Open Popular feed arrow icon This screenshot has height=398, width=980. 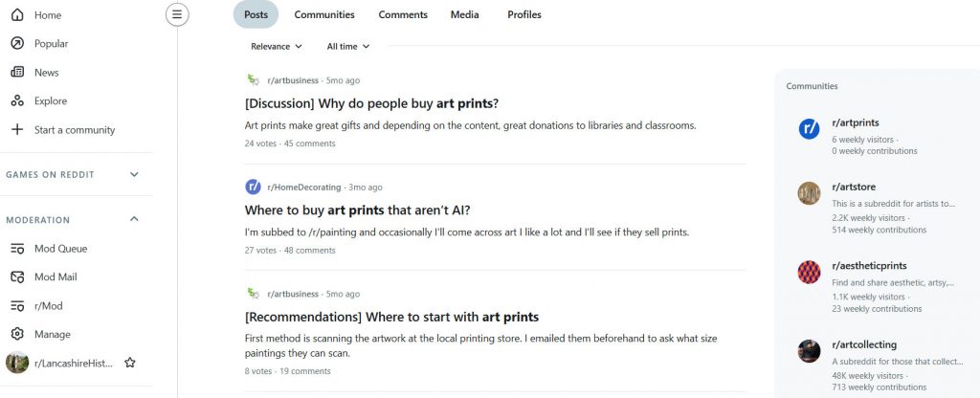pyautogui.click(x=17, y=44)
